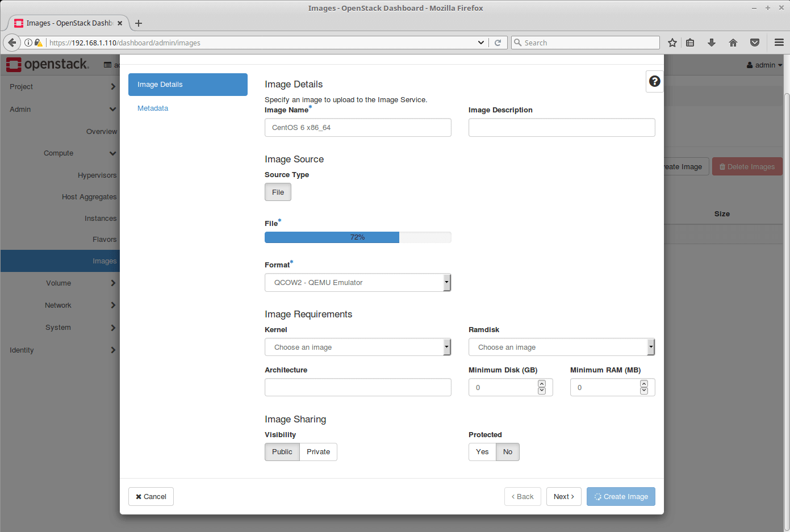Open the Kernel image dropdown
790x532 pixels.
pos(358,347)
